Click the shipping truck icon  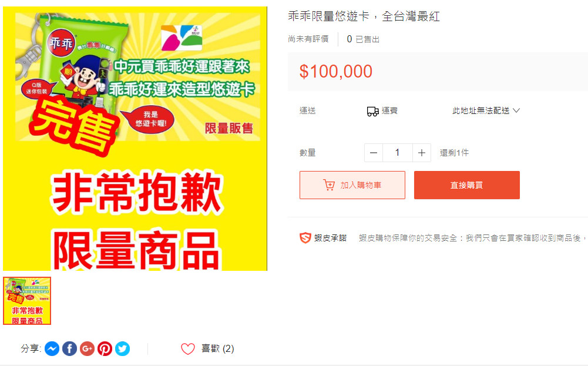[x=372, y=111]
